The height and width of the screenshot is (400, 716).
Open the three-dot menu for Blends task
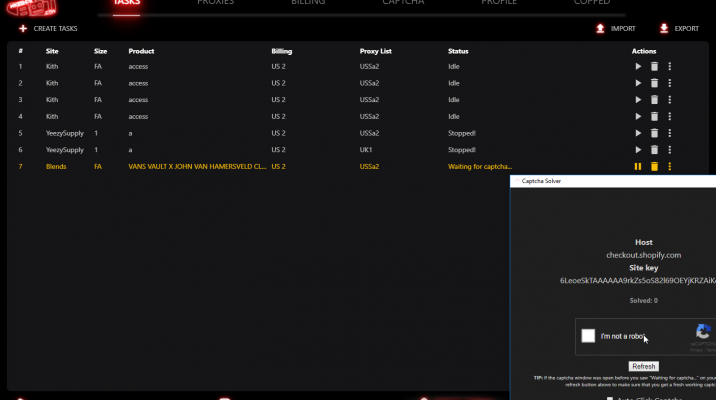click(670, 167)
